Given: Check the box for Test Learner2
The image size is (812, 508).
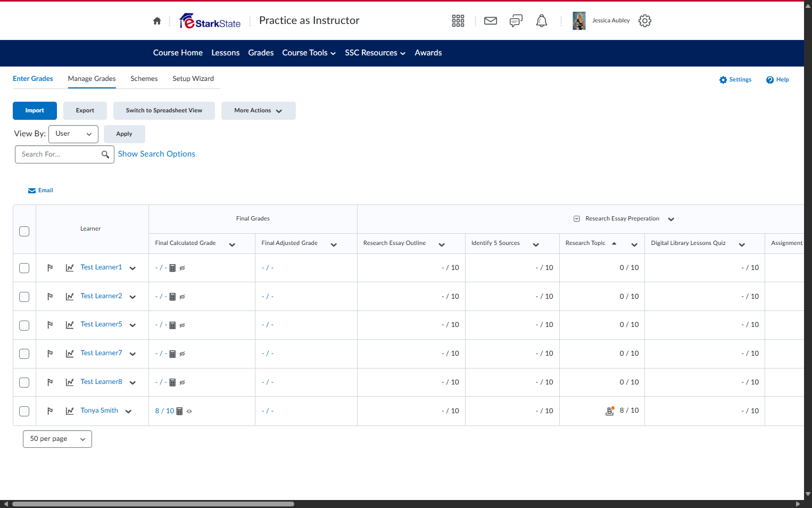Looking at the screenshot, I should click(24, 297).
